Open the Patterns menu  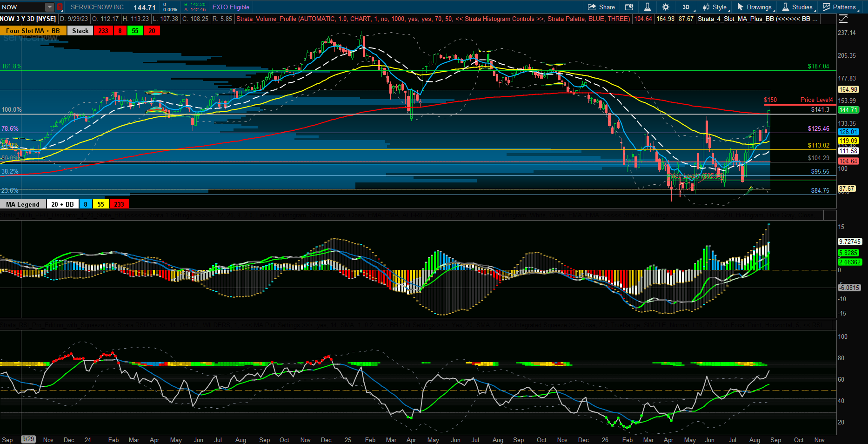coord(840,7)
